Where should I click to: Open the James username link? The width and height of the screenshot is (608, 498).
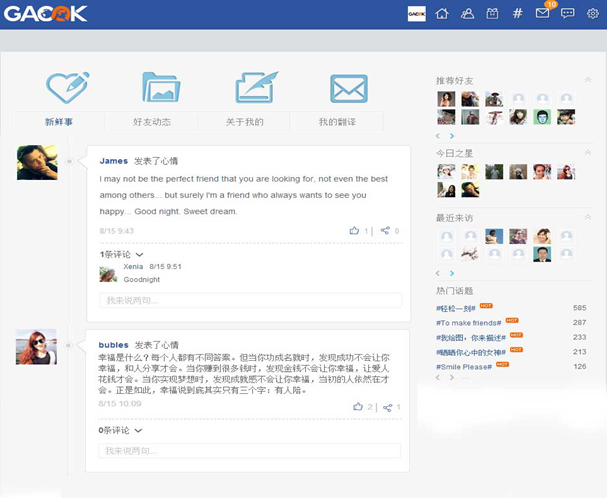[x=114, y=161]
